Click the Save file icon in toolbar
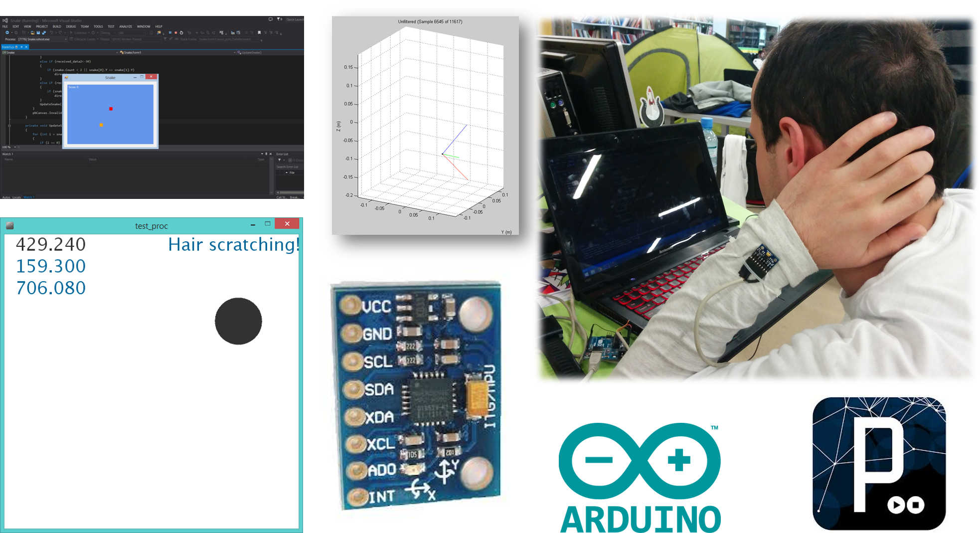This screenshot has width=980, height=533. [38, 32]
